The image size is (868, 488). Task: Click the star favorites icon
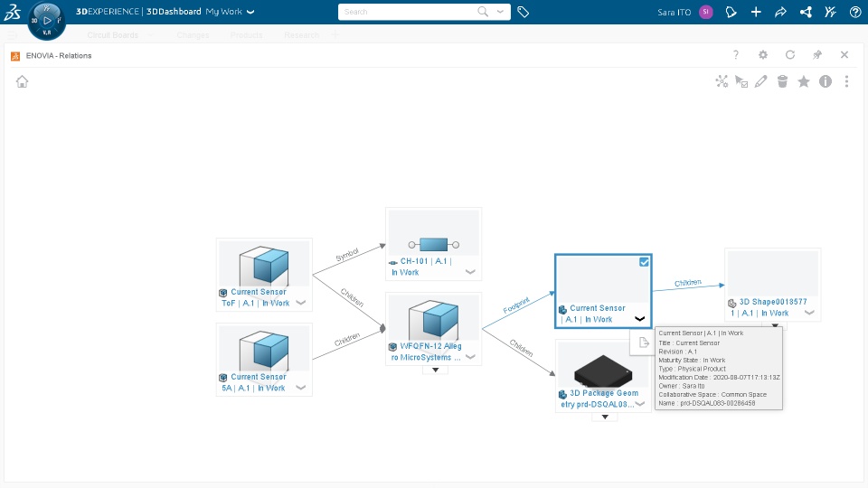(803, 81)
